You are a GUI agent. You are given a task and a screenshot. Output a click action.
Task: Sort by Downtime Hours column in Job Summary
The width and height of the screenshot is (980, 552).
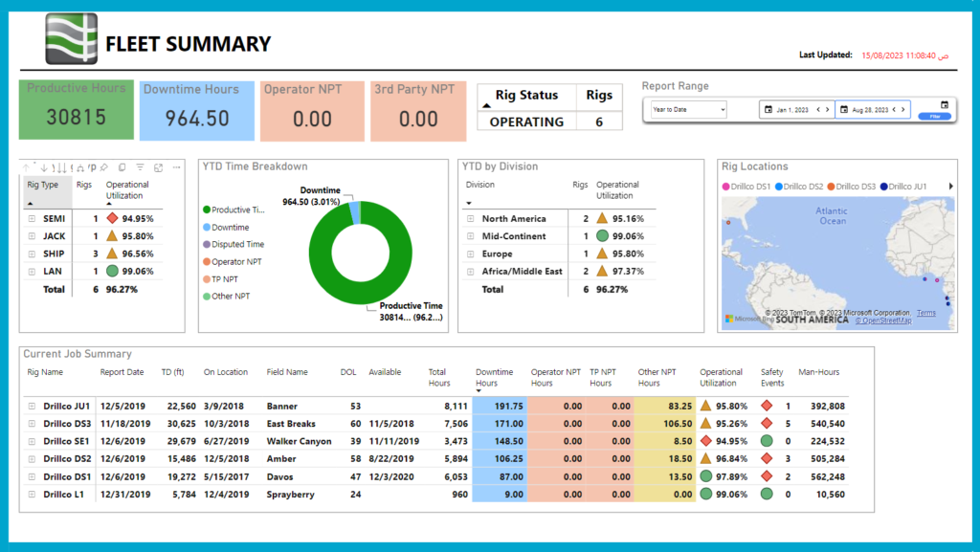pyautogui.click(x=495, y=377)
